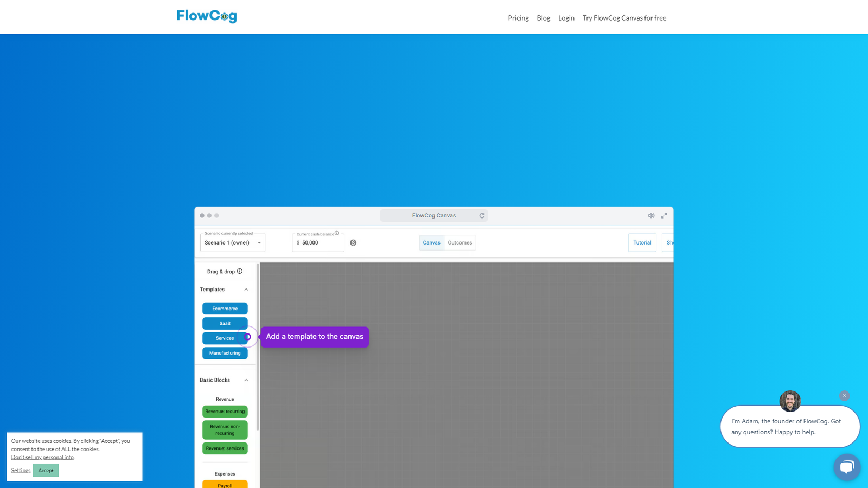Click Adam's avatar photo
Image resolution: width=868 pixels, height=488 pixels.
pos(790,401)
